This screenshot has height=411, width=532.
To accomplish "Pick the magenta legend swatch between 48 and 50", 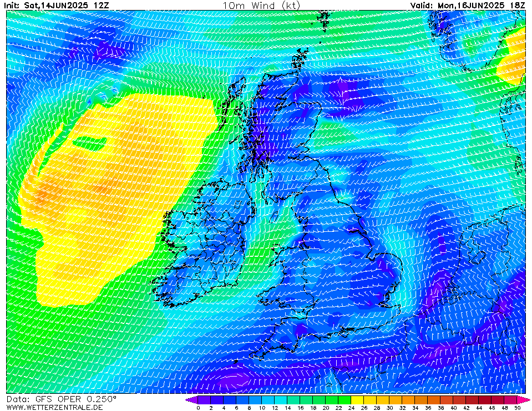I will [511, 400].
